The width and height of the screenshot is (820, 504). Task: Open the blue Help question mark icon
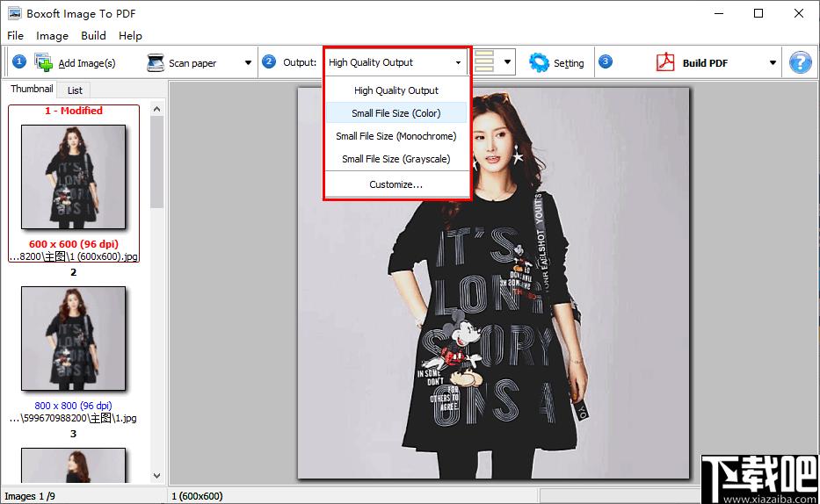click(800, 62)
